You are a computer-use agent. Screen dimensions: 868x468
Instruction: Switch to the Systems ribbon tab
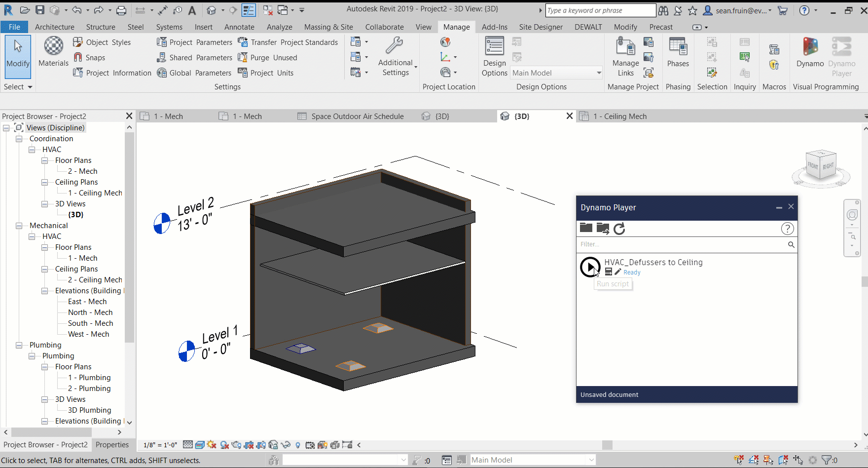point(169,27)
